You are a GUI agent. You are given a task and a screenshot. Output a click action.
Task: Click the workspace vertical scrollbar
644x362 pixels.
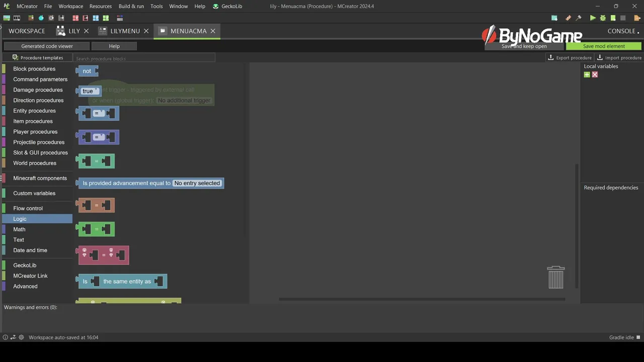[x=577, y=226]
